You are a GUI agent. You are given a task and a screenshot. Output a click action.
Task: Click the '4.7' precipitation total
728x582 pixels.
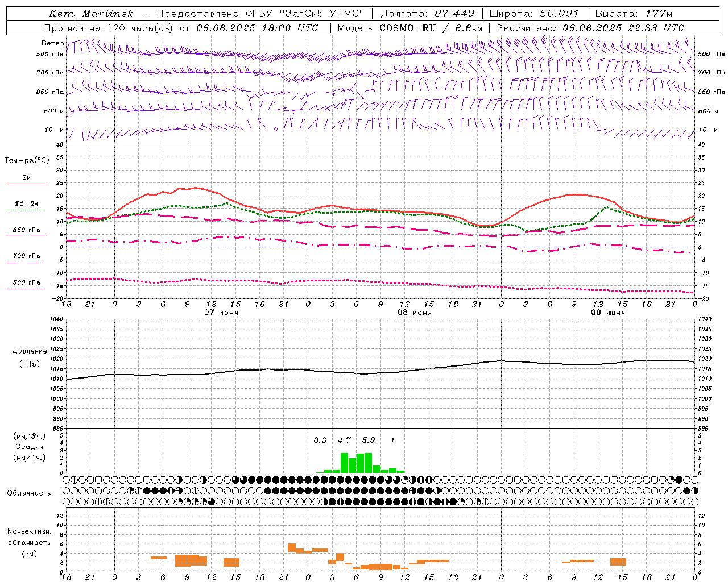(344, 440)
